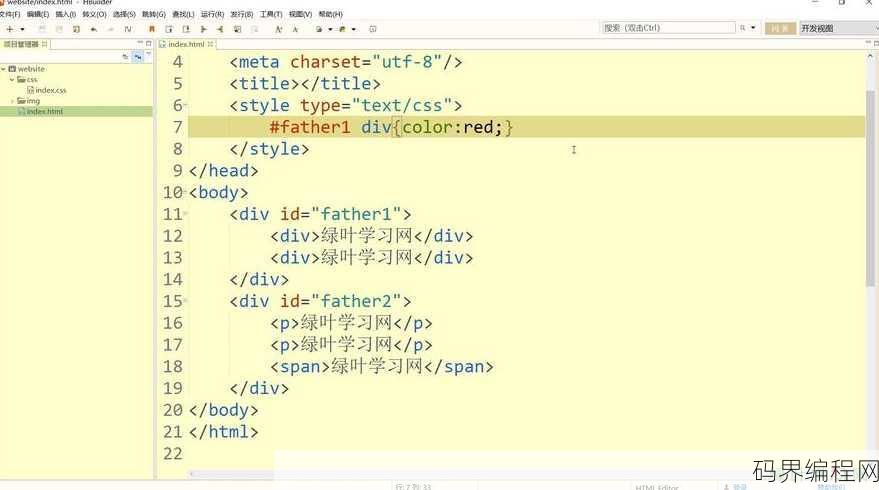879x490 pixels.
Task: Click collapse-all icon in project manager
Action: 125,57
